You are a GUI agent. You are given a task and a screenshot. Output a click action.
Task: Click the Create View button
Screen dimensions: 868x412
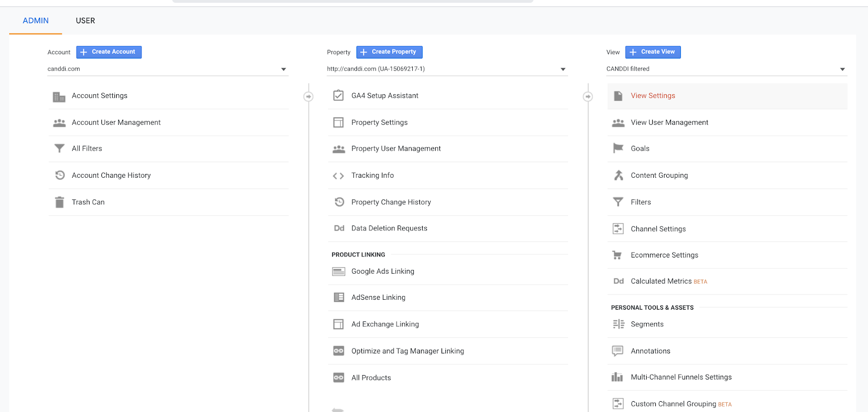click(x=653, y=52)
